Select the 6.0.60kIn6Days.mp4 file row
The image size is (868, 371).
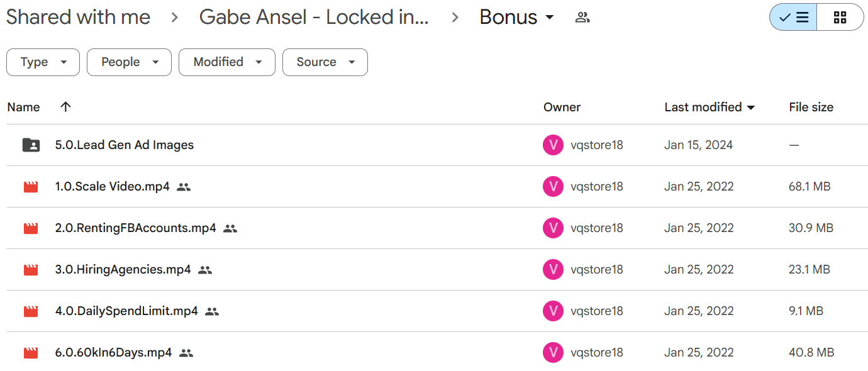coord(434,353)
